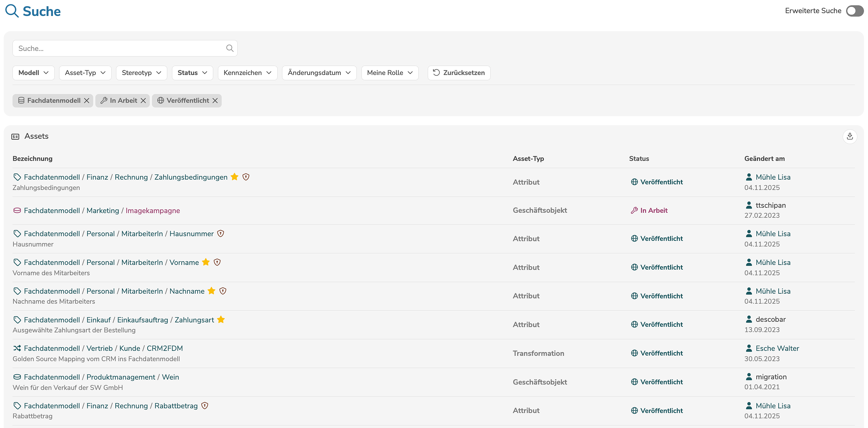The width and height of the screenshot is (868, 428).
Task: Click shield icon beside Rabattbetrag
Action: [x=204, y=406]
